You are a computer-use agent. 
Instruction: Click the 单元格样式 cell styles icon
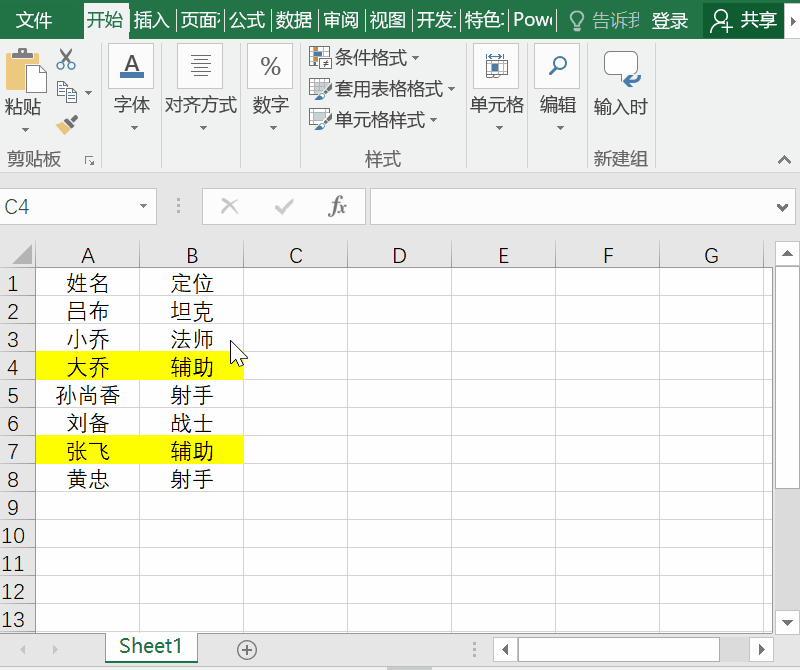point(320,120)
